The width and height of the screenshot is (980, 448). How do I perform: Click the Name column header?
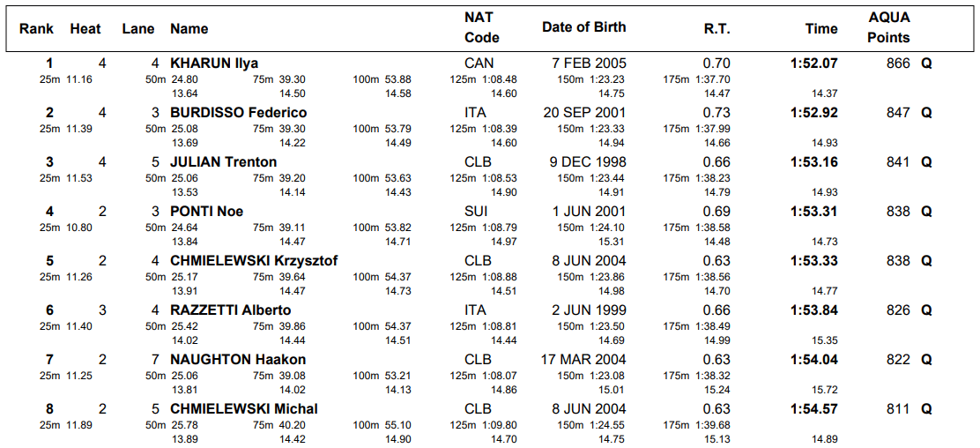(x=189, y=28)
